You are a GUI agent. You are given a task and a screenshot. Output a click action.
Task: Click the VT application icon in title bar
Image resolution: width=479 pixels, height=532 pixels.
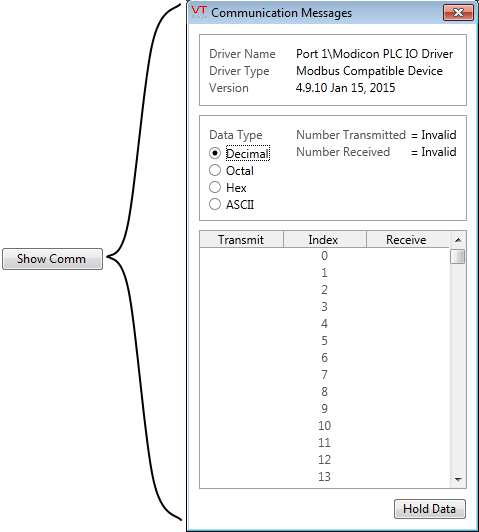(x=198, y=12)
